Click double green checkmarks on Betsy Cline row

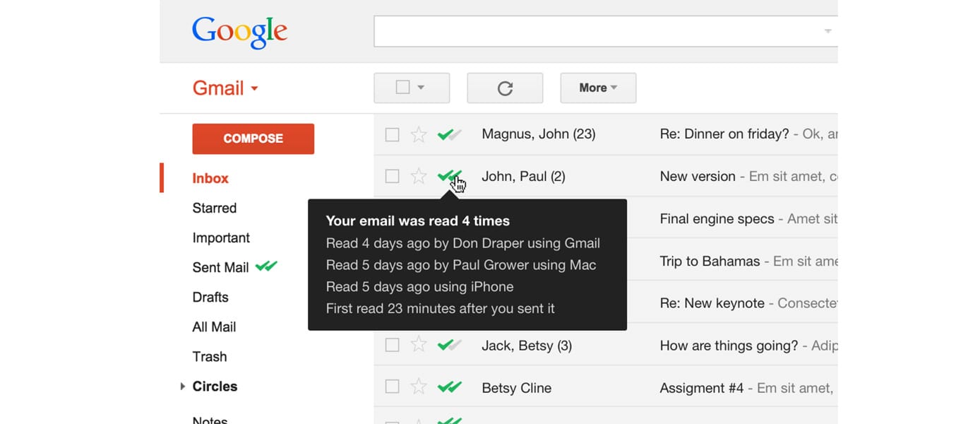coord(450,387)
